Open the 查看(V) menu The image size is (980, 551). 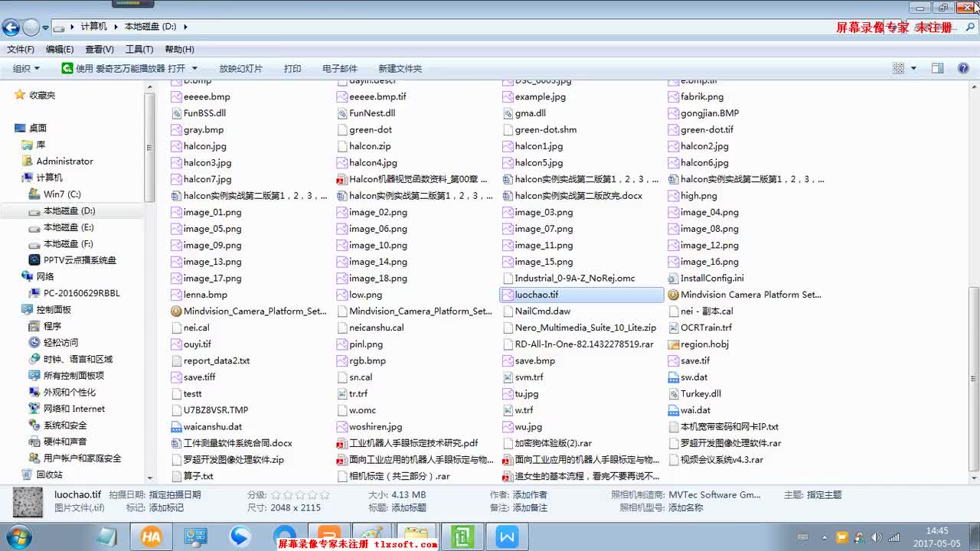[100, 49]
